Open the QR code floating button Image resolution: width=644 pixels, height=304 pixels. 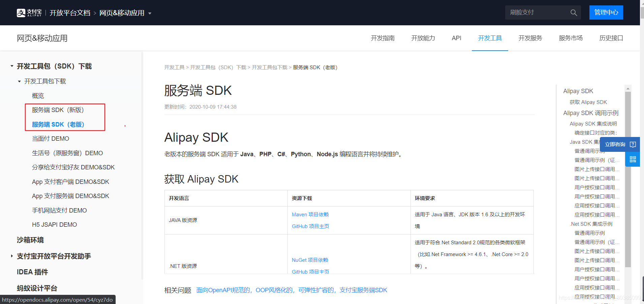(633, 159)
